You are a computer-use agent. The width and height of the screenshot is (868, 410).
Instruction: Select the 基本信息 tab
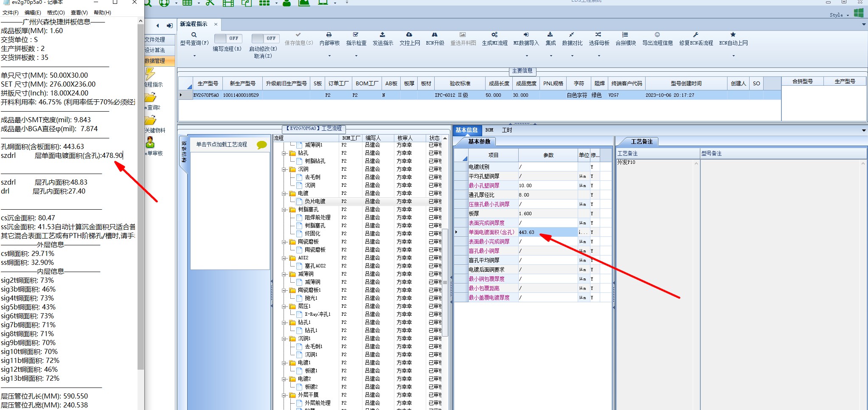[466, 130]
